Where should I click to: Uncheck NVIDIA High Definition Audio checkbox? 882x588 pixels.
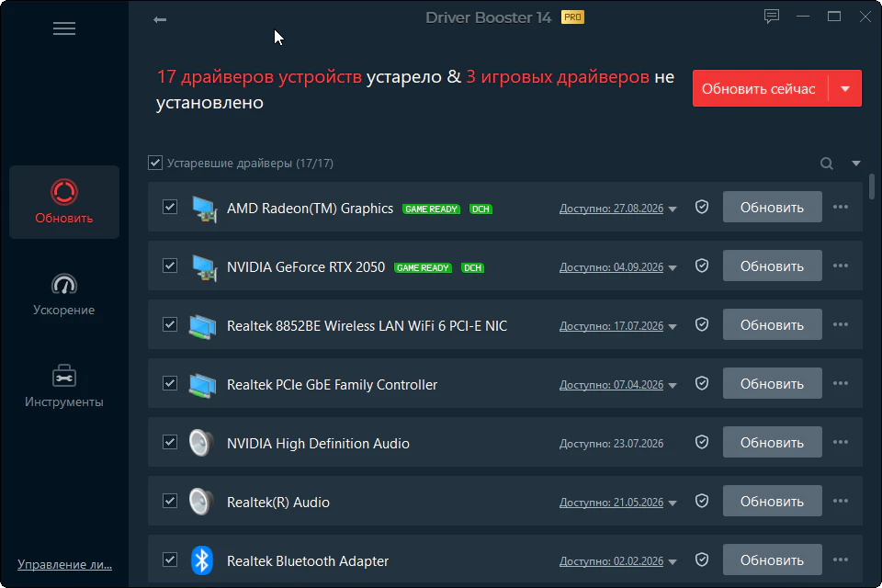pos(170,442)
